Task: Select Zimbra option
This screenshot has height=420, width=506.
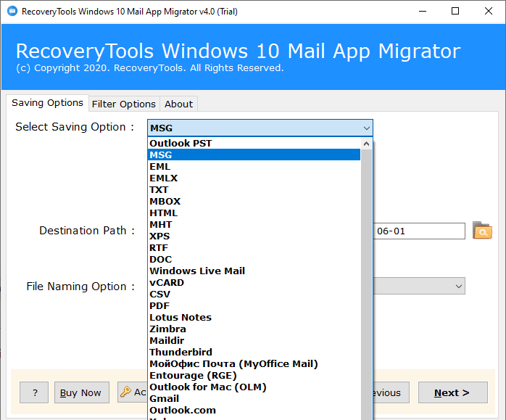Action: [254, 329]
